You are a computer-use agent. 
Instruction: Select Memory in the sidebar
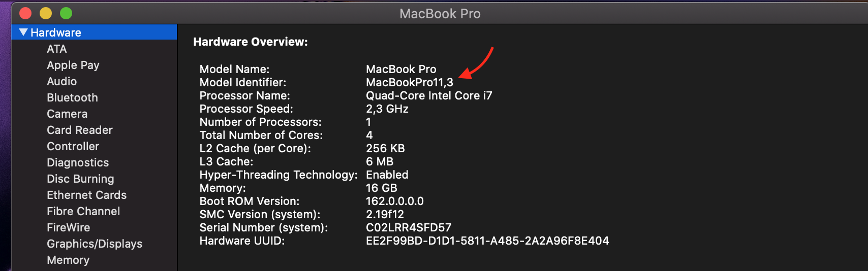pos(68,260)
